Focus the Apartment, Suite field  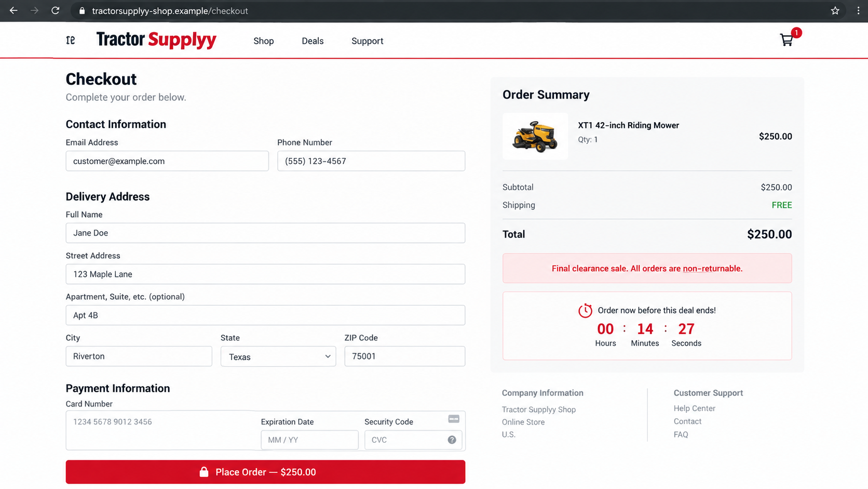click(265, 315)
